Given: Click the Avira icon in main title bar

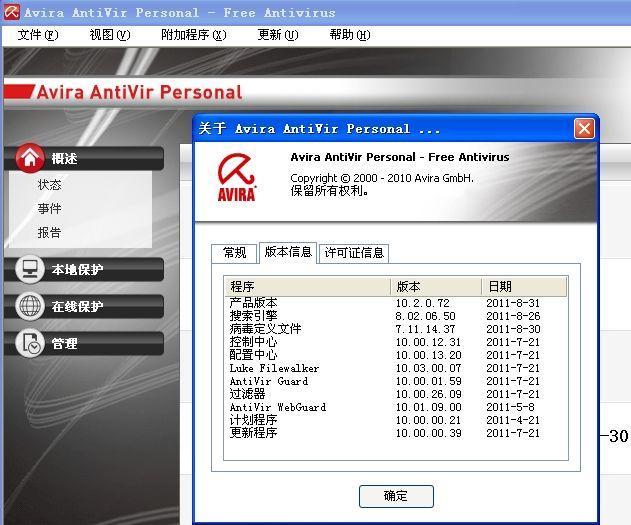Looking at the screenshot, I should coord(11,13).
